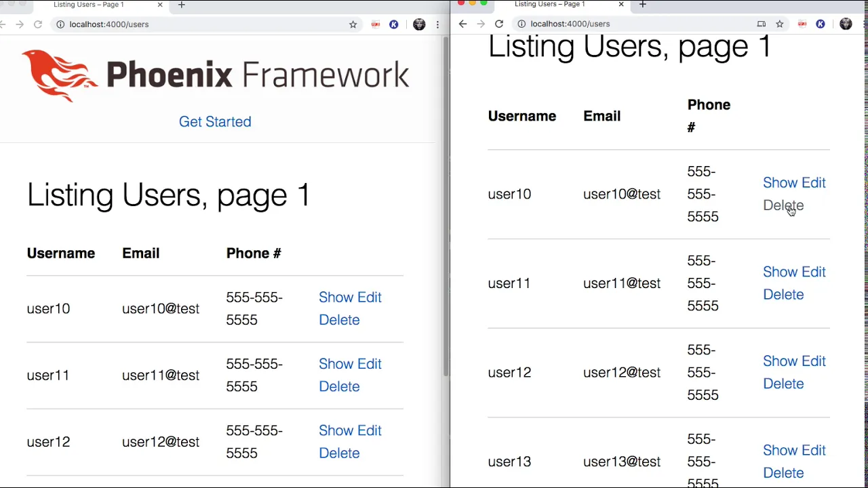Screen dimensions: 868x488
Task: Click the Phone # header in the left window
Action: click(254, 253)
